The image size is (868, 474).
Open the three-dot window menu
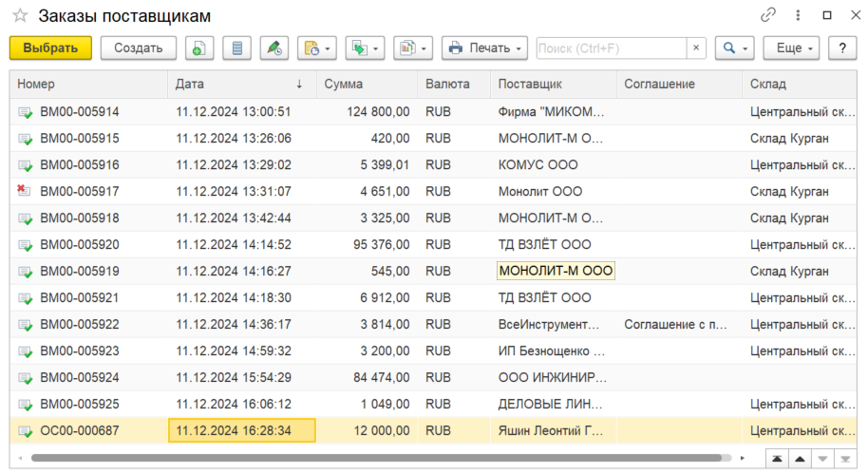(x=798, y=15)
